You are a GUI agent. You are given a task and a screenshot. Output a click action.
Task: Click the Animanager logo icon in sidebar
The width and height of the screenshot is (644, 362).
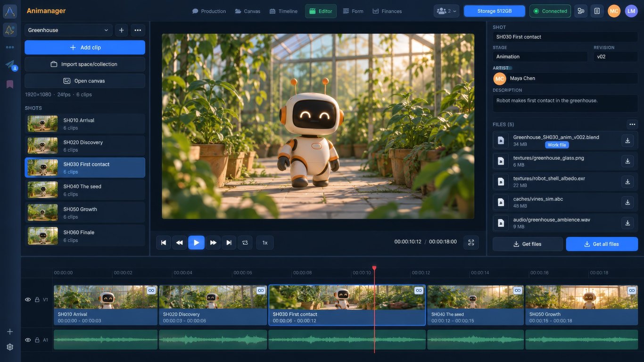[x=10, y=11]
